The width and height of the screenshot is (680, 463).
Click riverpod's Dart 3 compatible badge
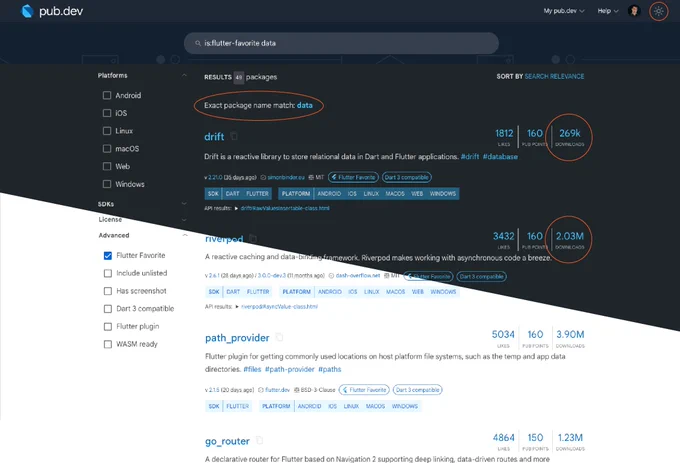click(x=481, y=276)
